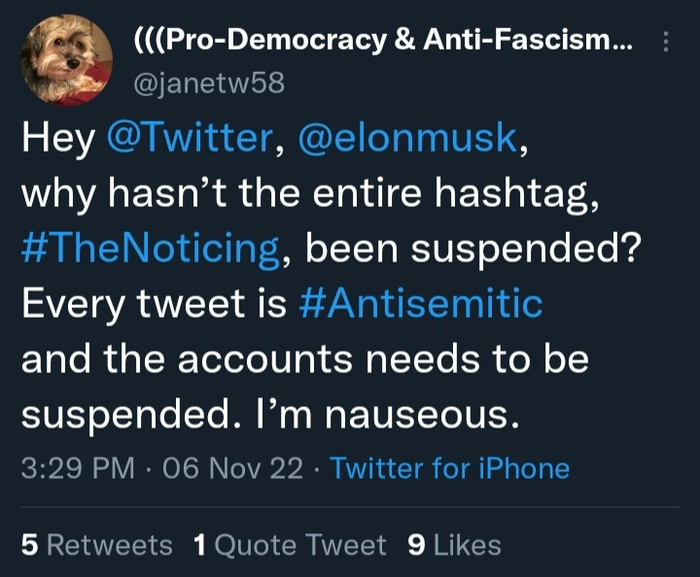Click the word Hey in the tweet
700x577 pixels.
(55, 138)
